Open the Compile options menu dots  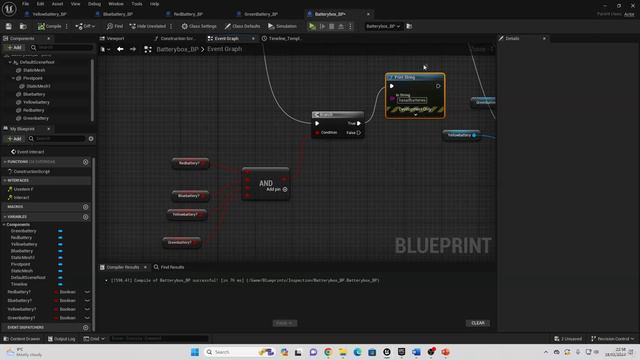pos(67,26)
